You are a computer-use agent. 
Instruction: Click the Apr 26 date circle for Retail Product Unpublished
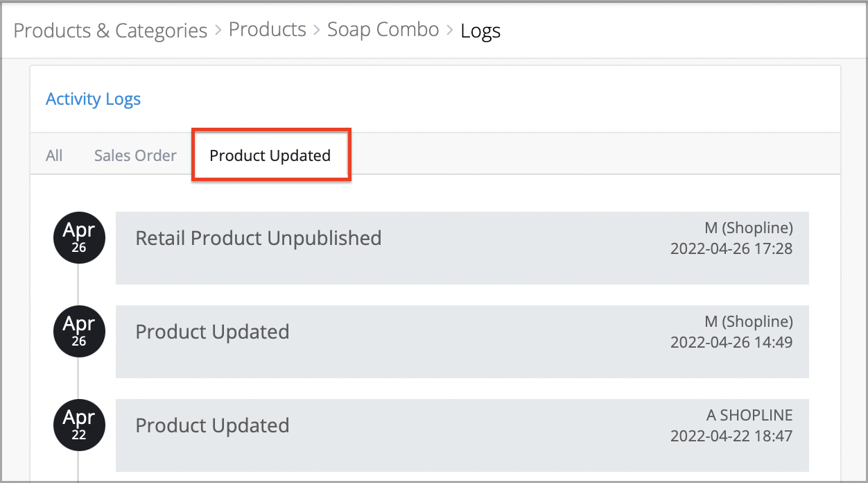[80, 237]
